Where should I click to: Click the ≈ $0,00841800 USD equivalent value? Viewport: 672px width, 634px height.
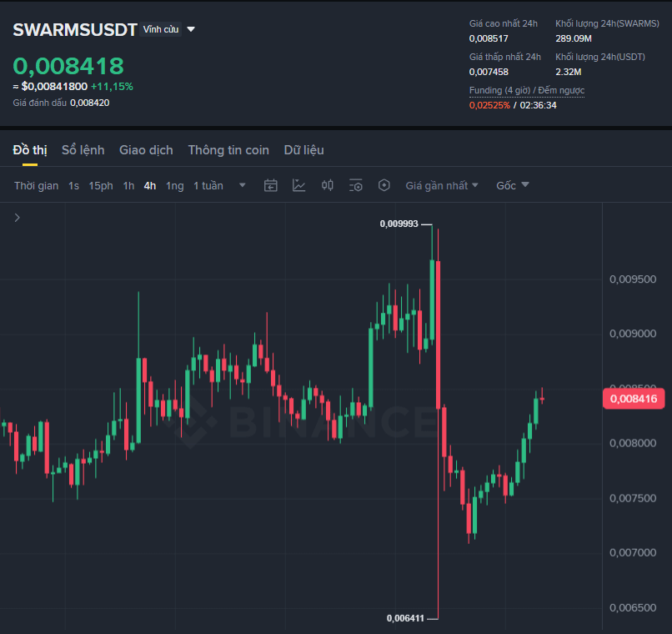(x=50, y=87)
